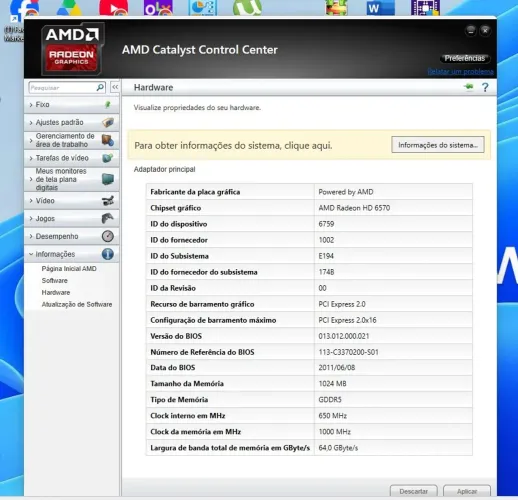Expand the Fixo section
518x500 pixels.
[71, 105]
